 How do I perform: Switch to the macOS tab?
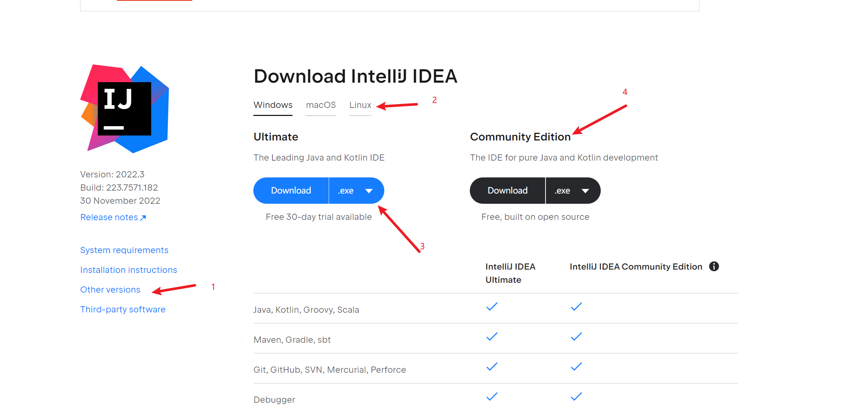321,105
